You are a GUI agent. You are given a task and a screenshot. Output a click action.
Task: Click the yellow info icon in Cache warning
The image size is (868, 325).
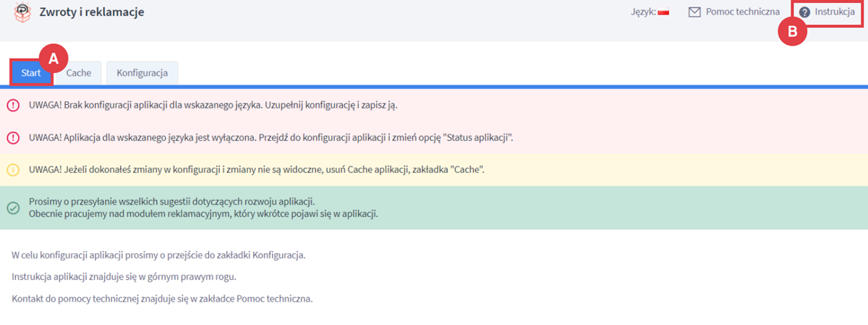click(x=13, y=170)
